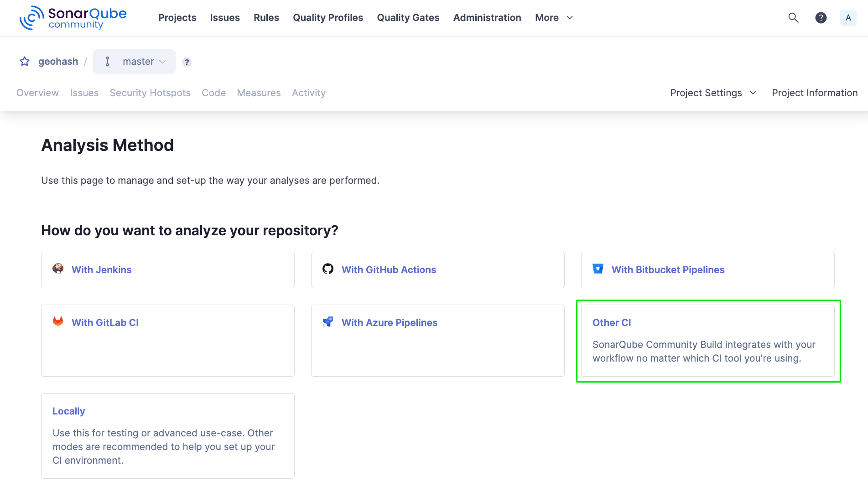Open the user avatar A menu

848,18
